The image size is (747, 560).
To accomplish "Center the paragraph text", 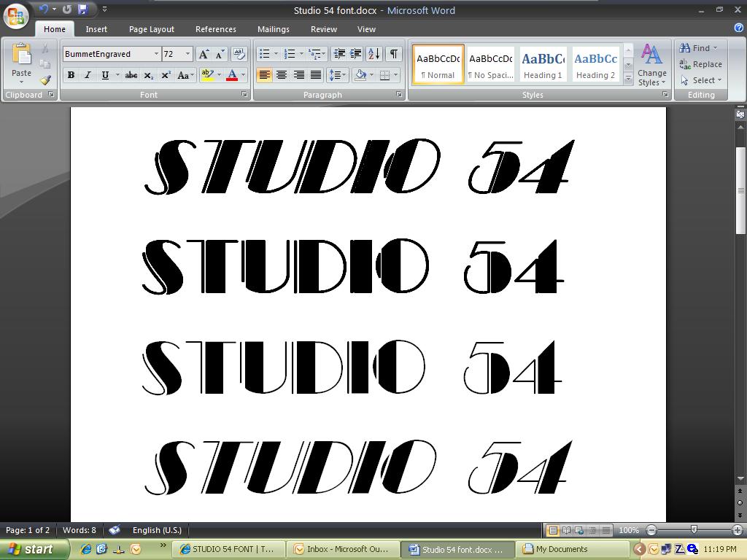I will (282, 75).
